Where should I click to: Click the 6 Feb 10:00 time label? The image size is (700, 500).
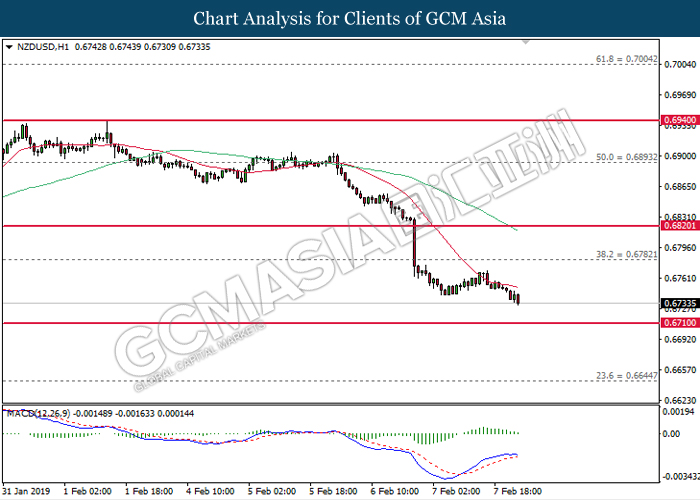coord(395,491)
